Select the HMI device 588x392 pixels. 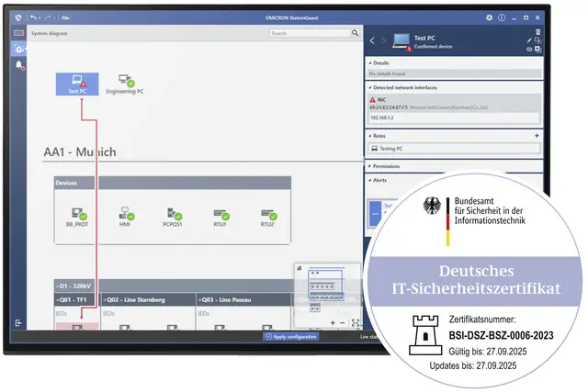click(x=125, y=218)
